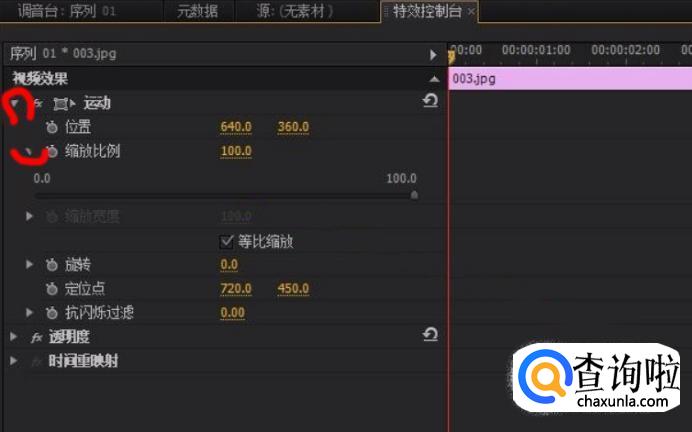The height and width of the screenshot is (432, 692).
Task: Reset the 透明度 effect with its reset icon
Action: point(430,336)
